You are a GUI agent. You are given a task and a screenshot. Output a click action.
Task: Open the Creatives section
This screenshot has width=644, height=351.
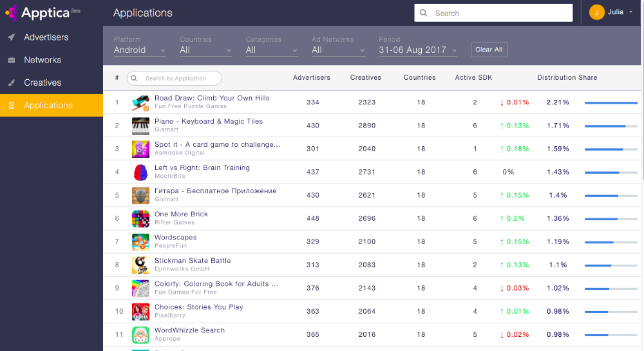[x=52, y=82]
